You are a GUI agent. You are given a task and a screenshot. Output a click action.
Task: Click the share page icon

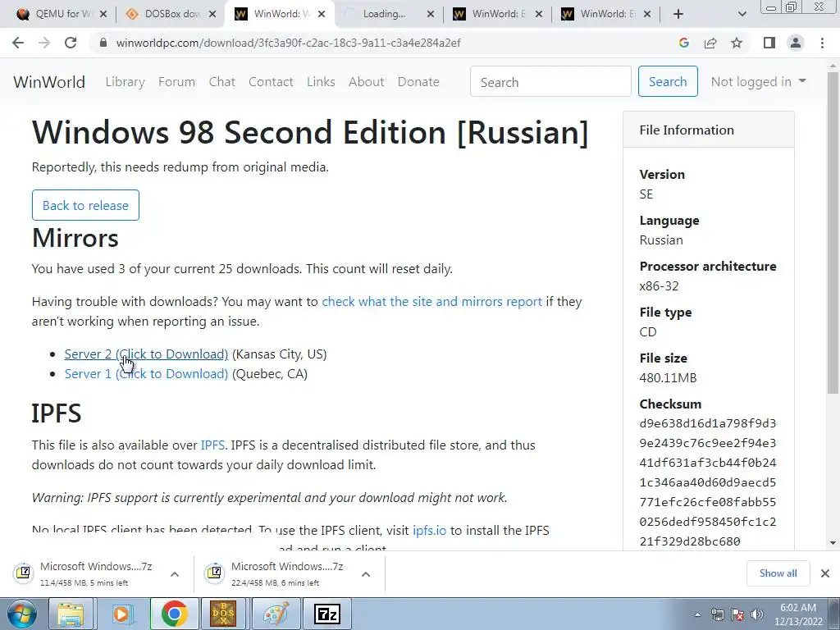pyautogui.click(x=710, y=43)
